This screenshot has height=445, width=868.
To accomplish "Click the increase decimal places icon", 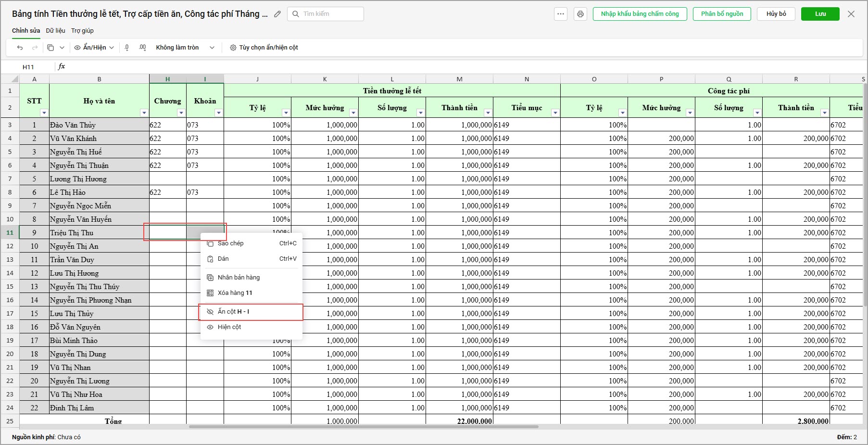I will (142, 48).
